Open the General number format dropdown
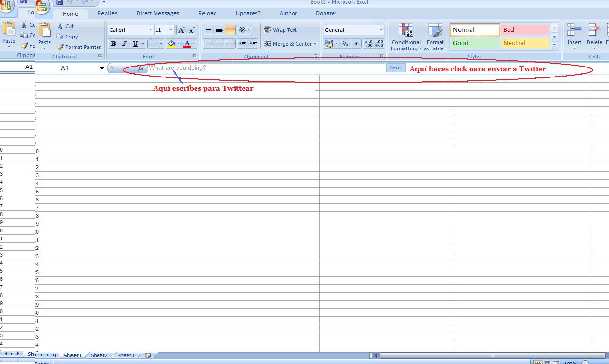The image size is (609, 364). click(381, 29)
